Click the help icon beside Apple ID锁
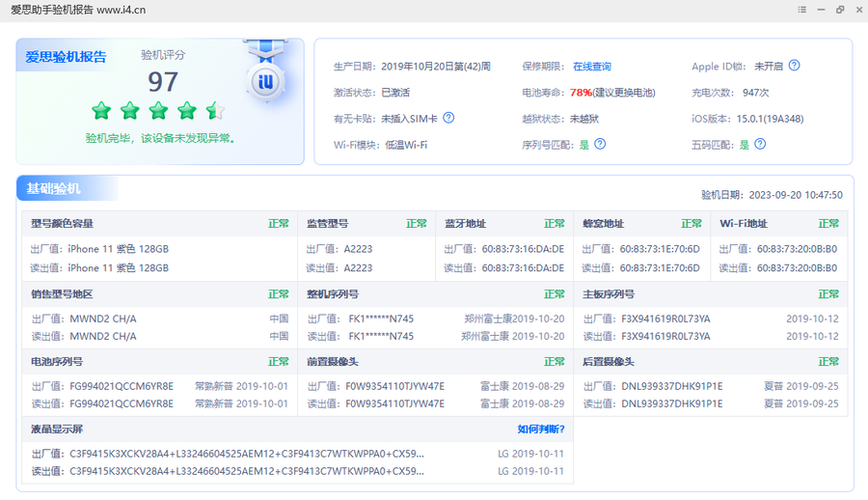 click(794, 66)
